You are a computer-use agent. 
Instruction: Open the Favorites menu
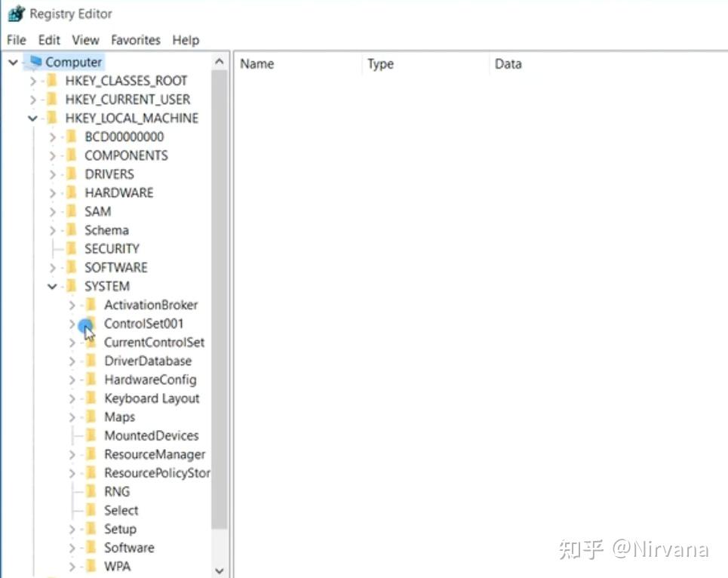coord(134,39)
